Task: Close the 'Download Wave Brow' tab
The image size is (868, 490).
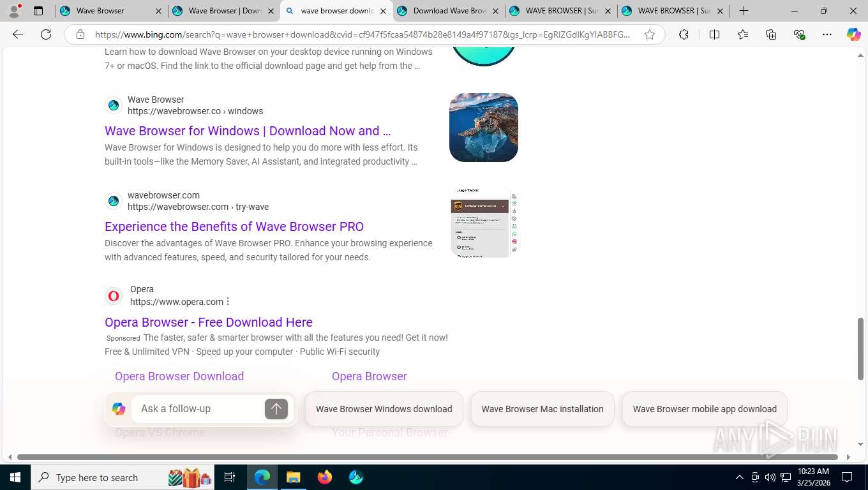Action: [x=496, y=11]
